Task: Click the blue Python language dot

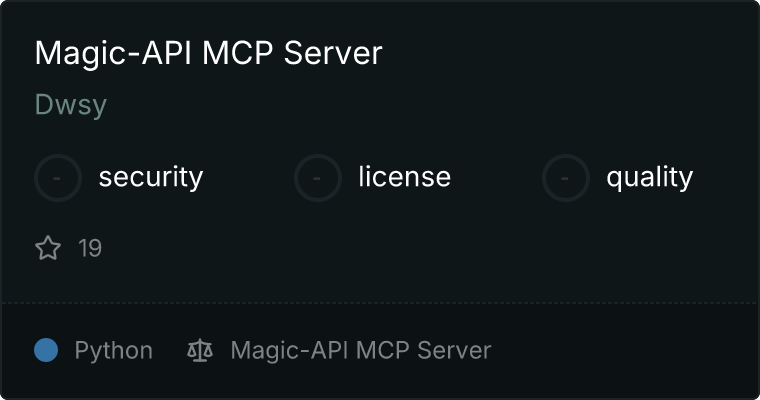Action: (46, 350)
